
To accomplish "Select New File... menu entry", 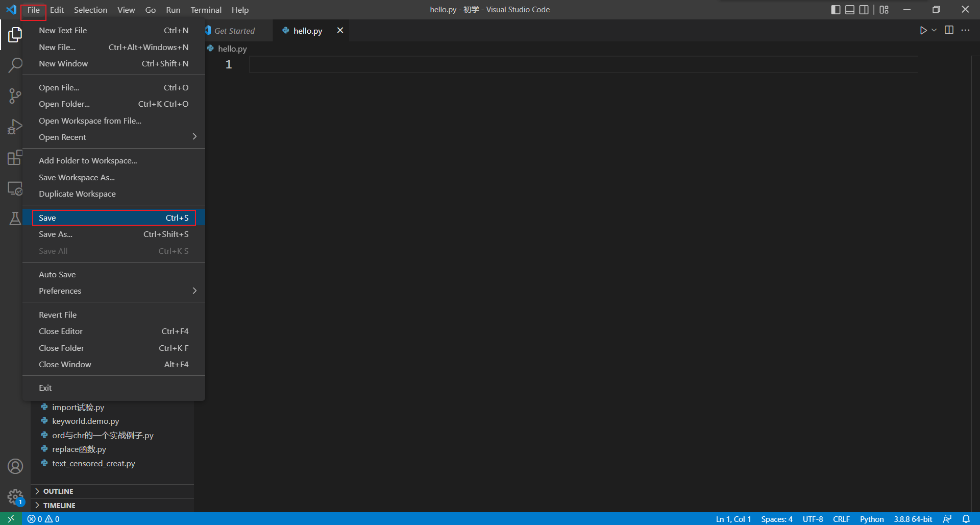I will (114, 47).
